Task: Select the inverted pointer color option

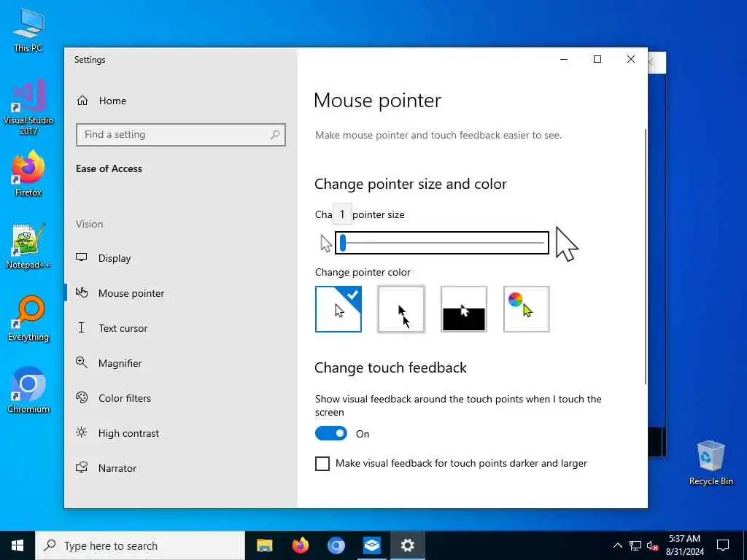Action: click(463, 309)
